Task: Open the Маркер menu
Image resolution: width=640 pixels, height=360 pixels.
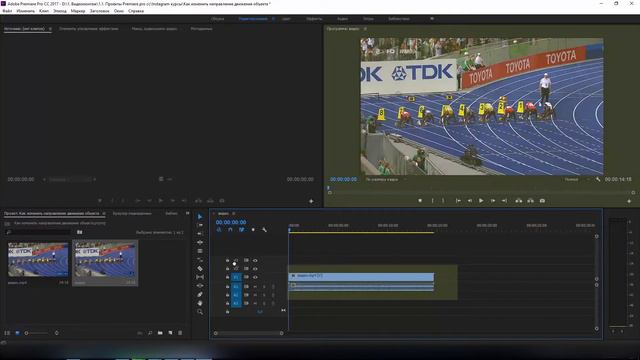Action: tap(78, 11)
